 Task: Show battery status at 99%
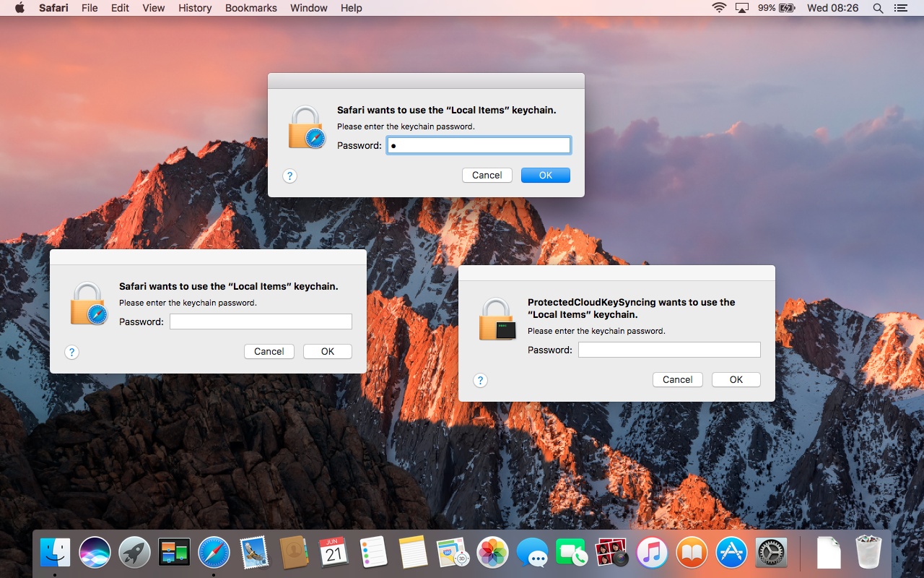(x=777, y=8)
